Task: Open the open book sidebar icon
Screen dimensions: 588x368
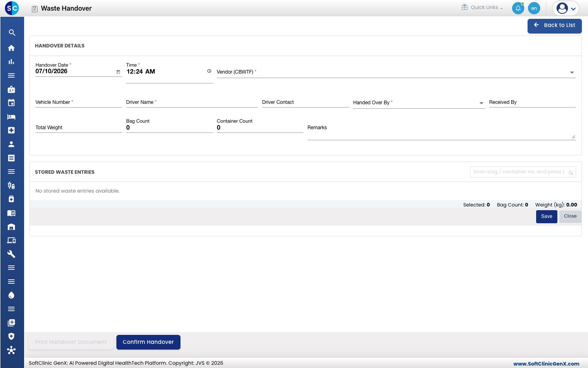Action: pyautogui.click(x=11, y=213)
